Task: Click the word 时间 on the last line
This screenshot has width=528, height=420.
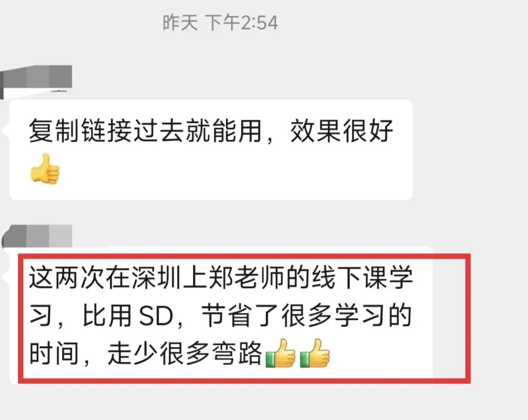Action: click(x=54, y=353)
